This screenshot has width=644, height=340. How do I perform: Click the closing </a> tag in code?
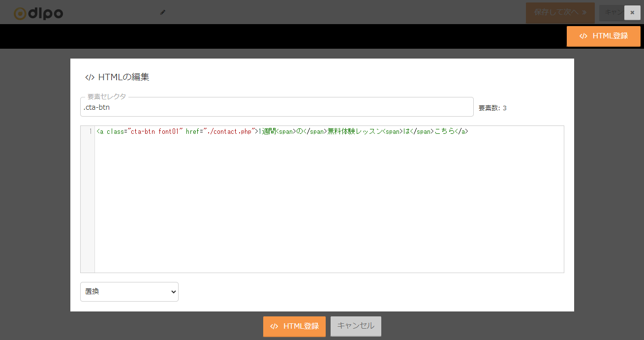[x=461, y=131]
